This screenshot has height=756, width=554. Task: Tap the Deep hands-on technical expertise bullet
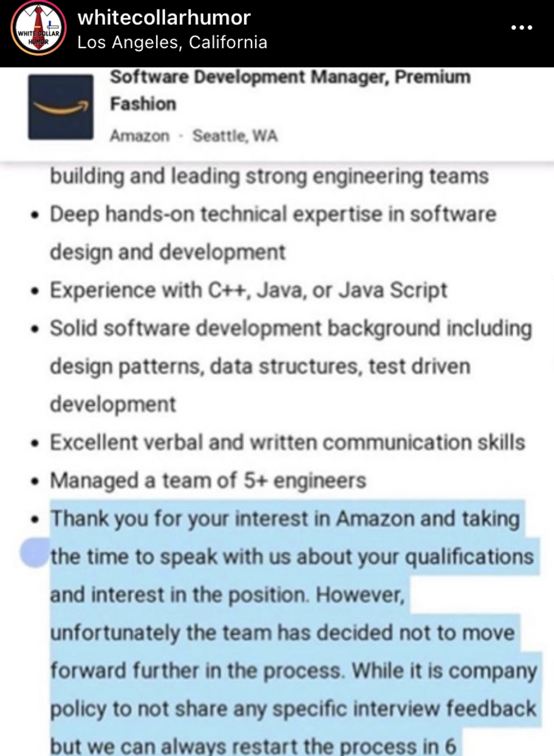(x=273, y=233)
